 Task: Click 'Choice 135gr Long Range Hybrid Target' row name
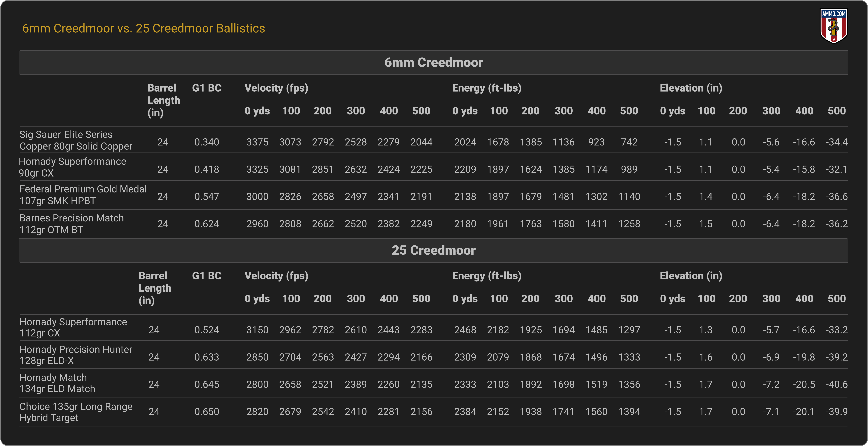coord(76,412)
